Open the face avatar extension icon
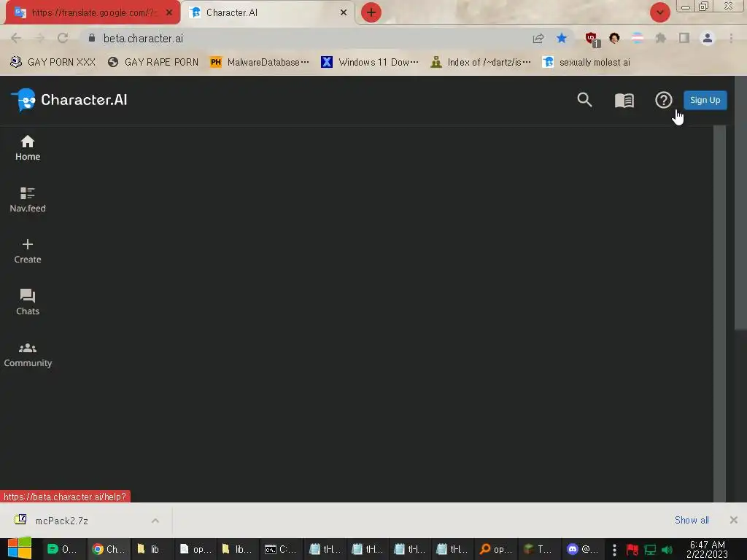 click(614, 38)
